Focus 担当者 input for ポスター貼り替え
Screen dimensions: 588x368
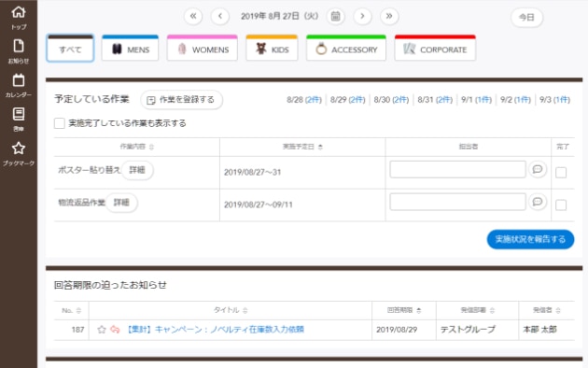pyautogui.click(x=457, y=170)
